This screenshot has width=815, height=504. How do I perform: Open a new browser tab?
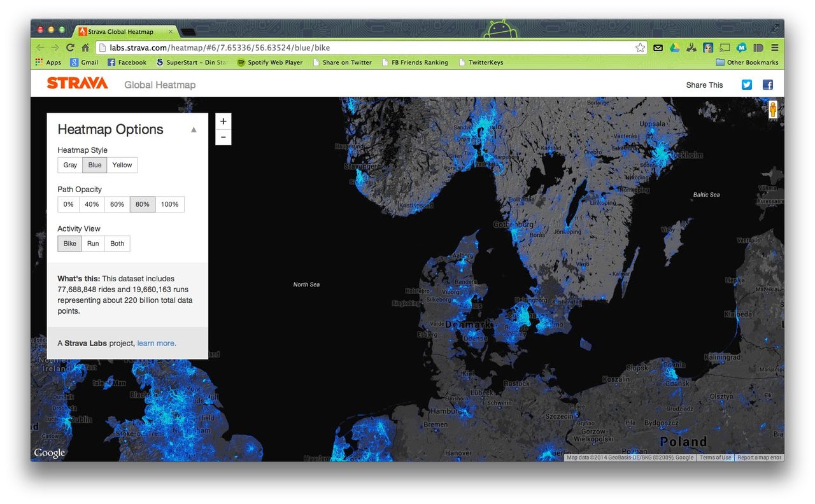[188, 31]
